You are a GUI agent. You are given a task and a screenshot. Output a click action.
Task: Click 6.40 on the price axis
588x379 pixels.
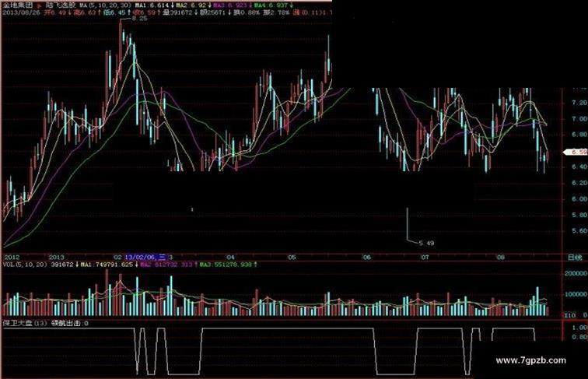(579, 167)
